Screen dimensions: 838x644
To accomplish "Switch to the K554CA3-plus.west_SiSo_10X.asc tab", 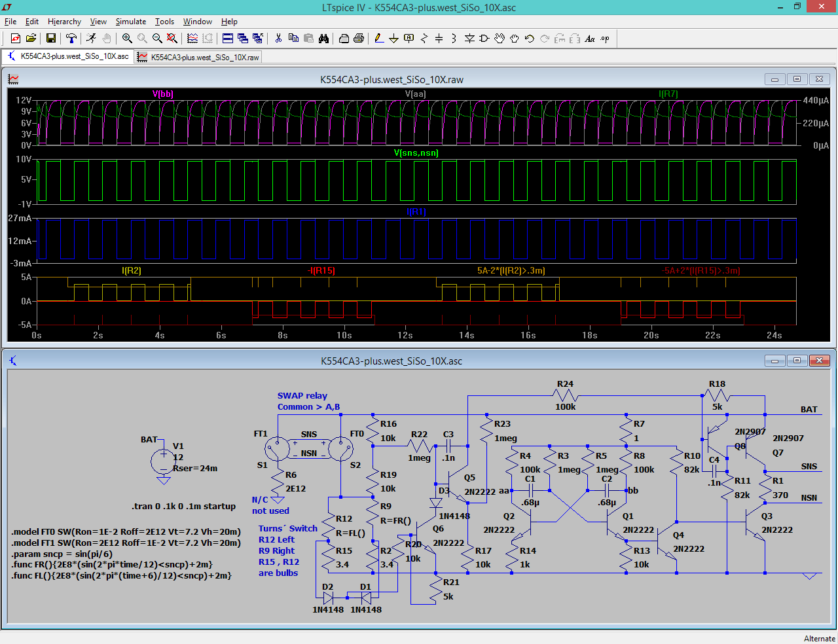I will click(68, 56).
